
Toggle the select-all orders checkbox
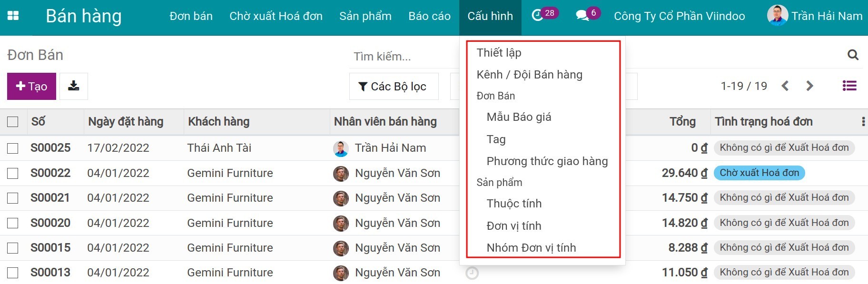click(13, 122)
